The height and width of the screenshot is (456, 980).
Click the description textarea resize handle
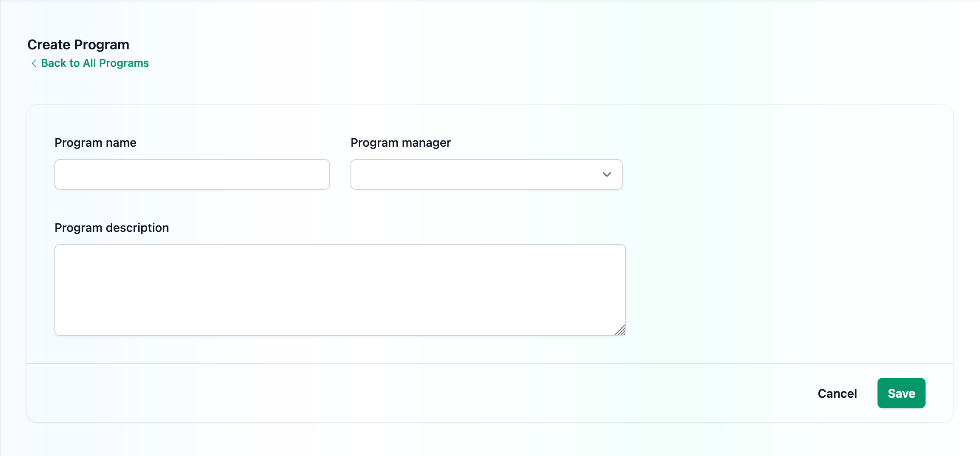tap(620, 330)
